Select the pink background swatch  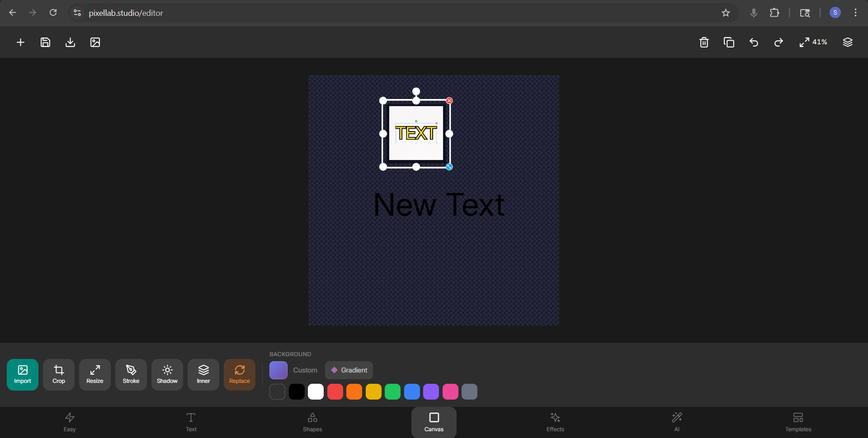(x=450, y=392)
